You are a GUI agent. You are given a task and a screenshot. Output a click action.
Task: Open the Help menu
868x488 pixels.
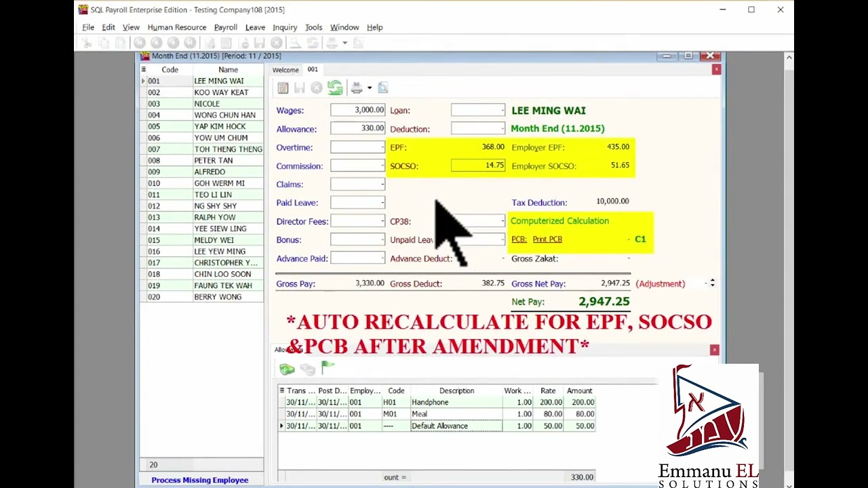(x=375, y=27)
